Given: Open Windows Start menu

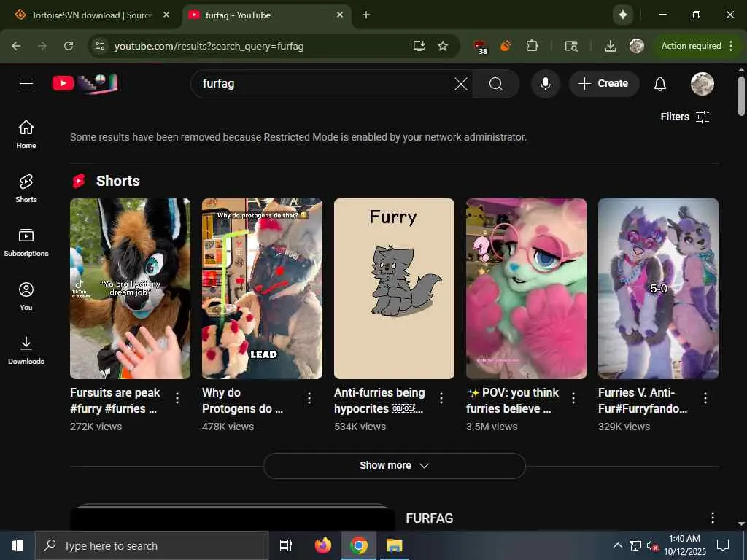Looking at the screenshot, I should [x=18, y=545].
